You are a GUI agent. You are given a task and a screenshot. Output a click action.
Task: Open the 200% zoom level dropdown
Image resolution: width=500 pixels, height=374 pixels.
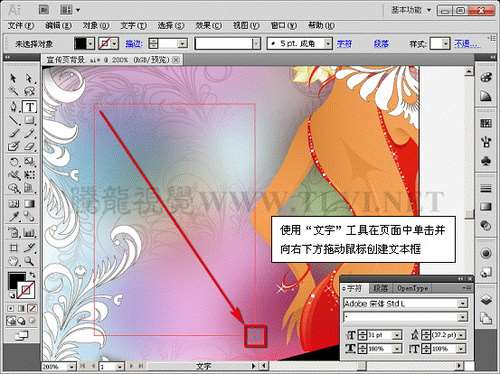coord(71,367)
